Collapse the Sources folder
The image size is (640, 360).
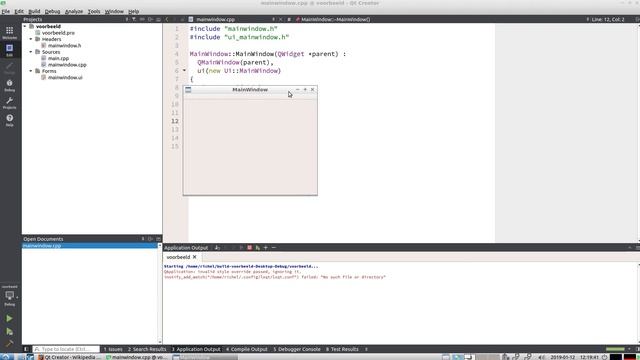coord(31,52)
